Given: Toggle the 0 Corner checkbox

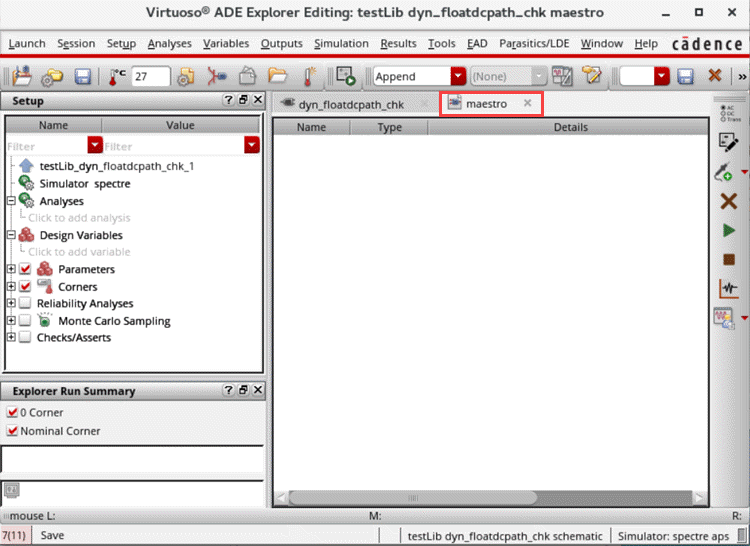Looking at the screenshot, I should 12,412.
